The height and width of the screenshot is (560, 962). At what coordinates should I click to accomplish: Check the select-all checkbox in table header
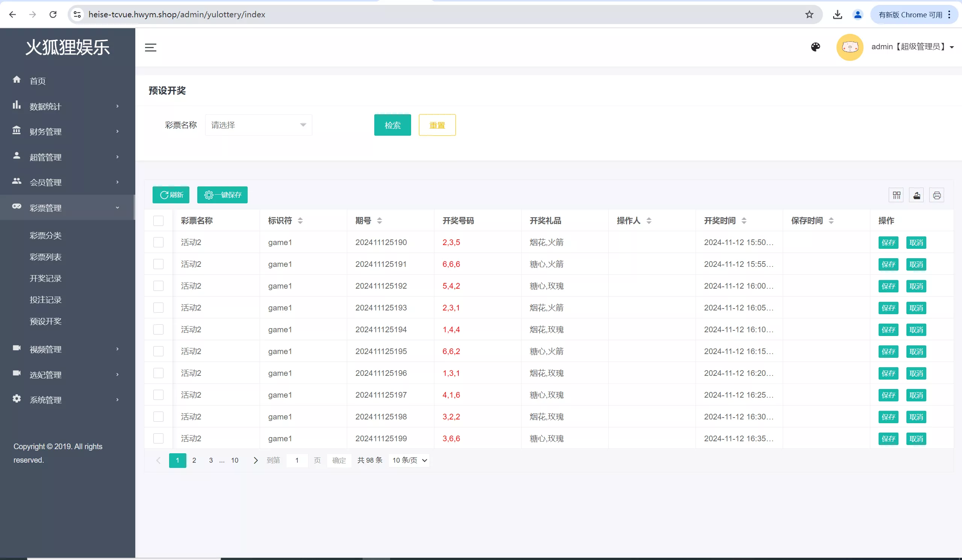[159, 220]
